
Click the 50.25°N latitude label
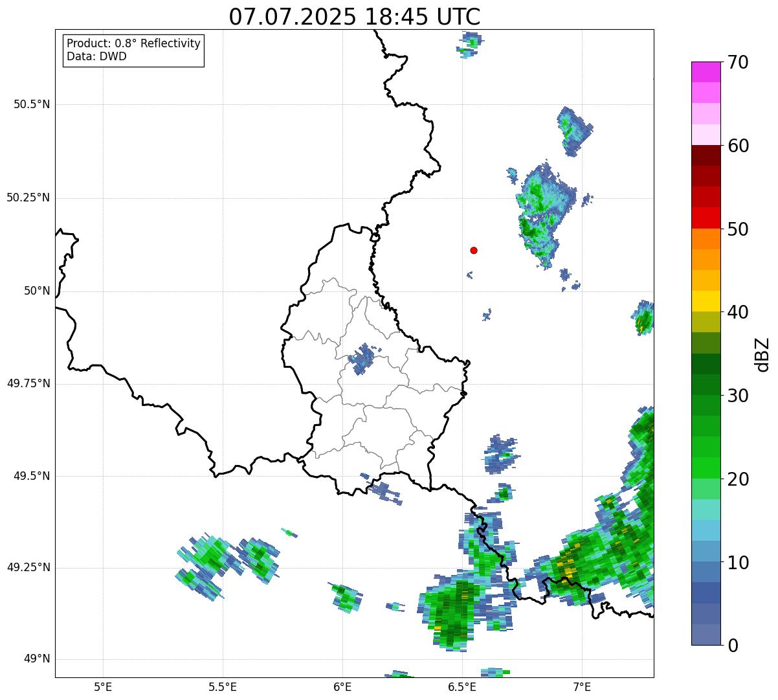pyautogui.click(x=28, y=198)
